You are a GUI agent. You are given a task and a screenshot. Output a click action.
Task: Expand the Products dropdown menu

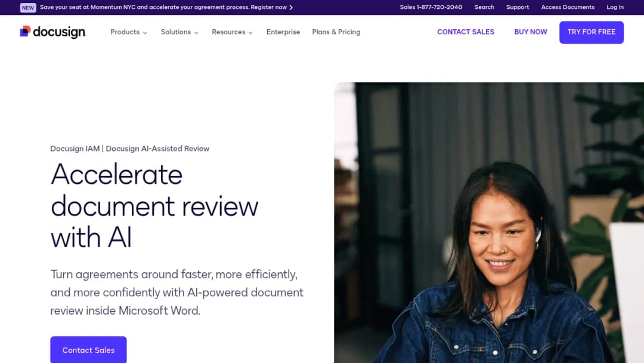[x=129, y=32]
